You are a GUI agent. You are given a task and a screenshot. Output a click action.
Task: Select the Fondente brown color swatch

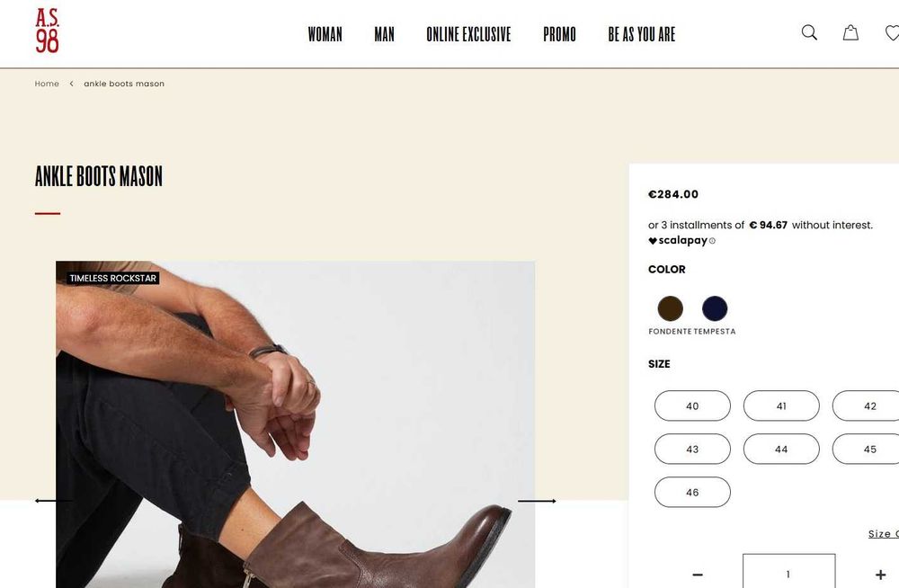point(670,308)
